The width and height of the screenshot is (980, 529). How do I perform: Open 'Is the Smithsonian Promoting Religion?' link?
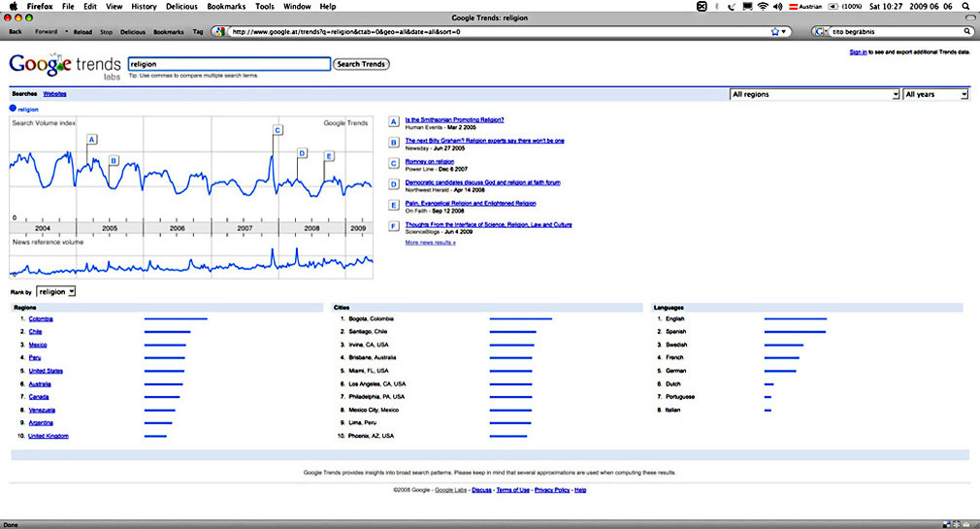pyautogui.click(x=454, y=119)
